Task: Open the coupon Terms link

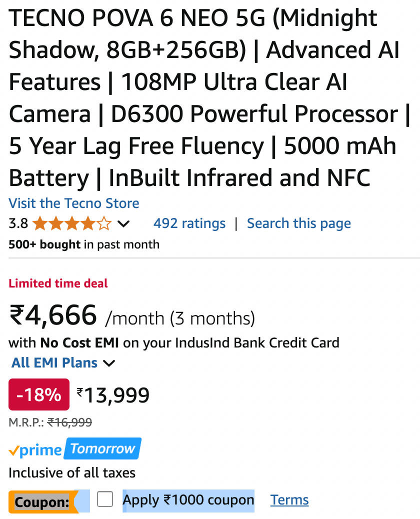Action: (x=289, y=500)
